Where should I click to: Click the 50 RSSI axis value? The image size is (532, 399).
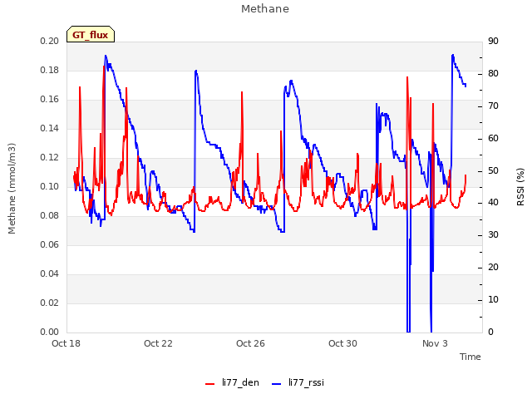click(493, 170)
